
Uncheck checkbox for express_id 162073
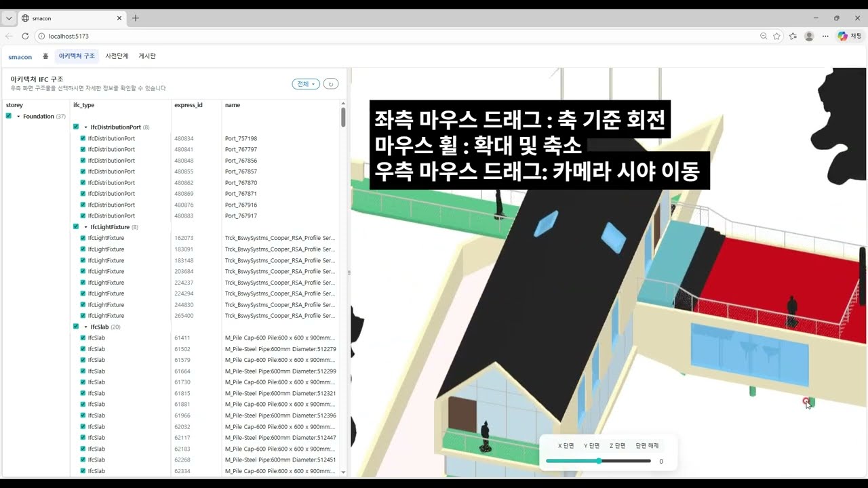(83, 238)
